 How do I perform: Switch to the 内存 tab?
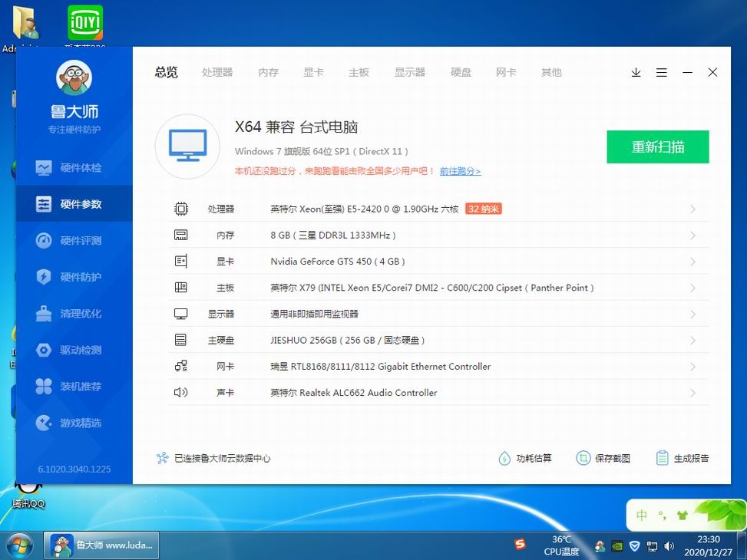tap(268, 72)
